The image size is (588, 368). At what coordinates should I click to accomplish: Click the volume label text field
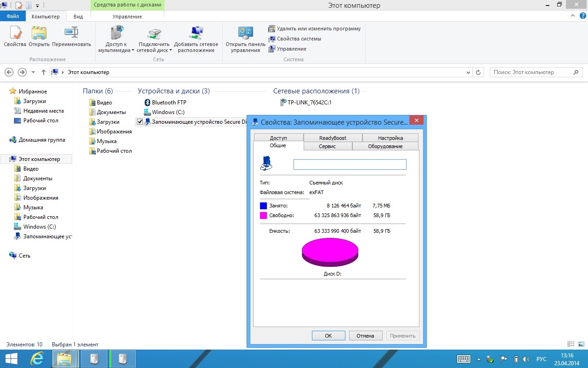point(350,164)
